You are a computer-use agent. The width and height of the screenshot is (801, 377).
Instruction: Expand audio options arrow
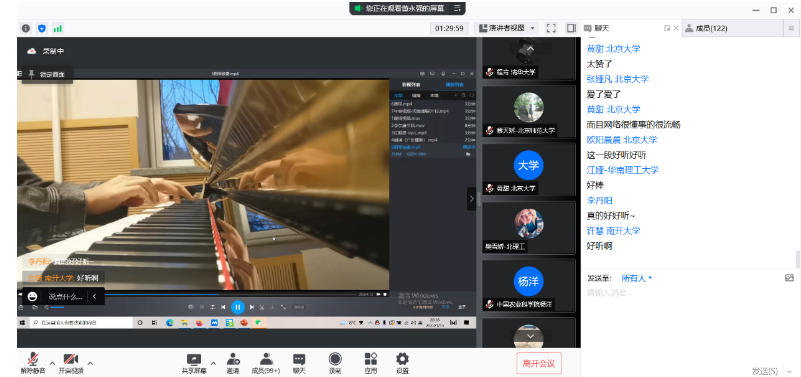[x=52, y=363]
